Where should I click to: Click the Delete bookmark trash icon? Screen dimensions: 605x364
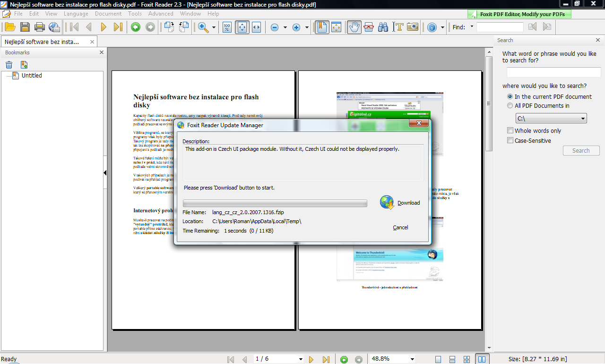coord(9,65)
